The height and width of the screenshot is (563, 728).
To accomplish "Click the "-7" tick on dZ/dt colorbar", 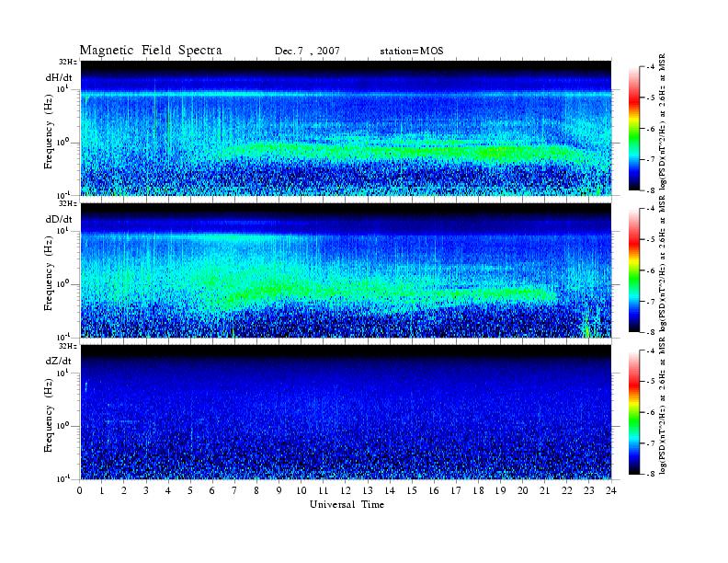I will [651, 443].
